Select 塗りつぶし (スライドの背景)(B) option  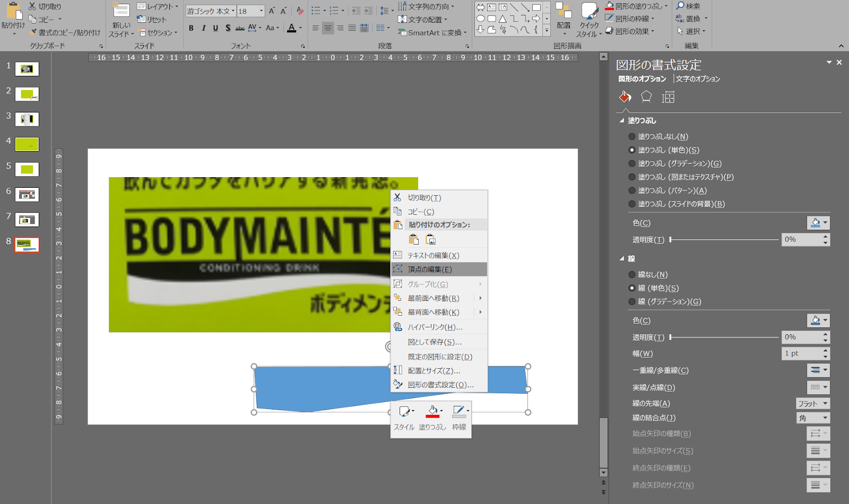click(x=677, y=204)
